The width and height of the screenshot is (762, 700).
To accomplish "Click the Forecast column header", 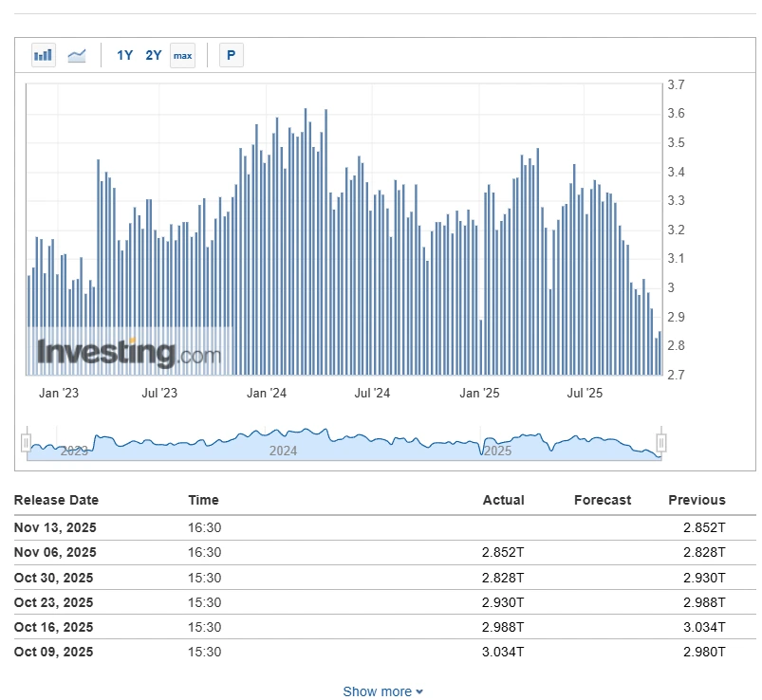I will 603,500.
